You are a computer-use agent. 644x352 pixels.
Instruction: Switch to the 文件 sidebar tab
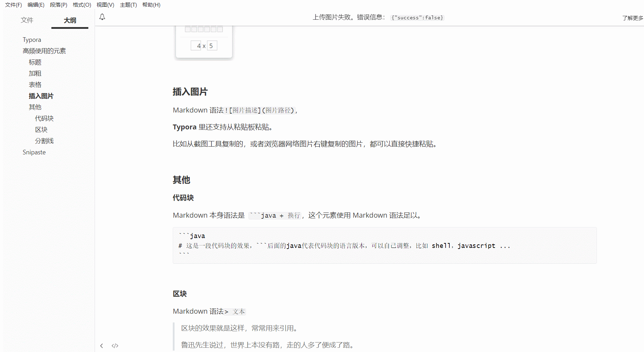coord(27,20)
